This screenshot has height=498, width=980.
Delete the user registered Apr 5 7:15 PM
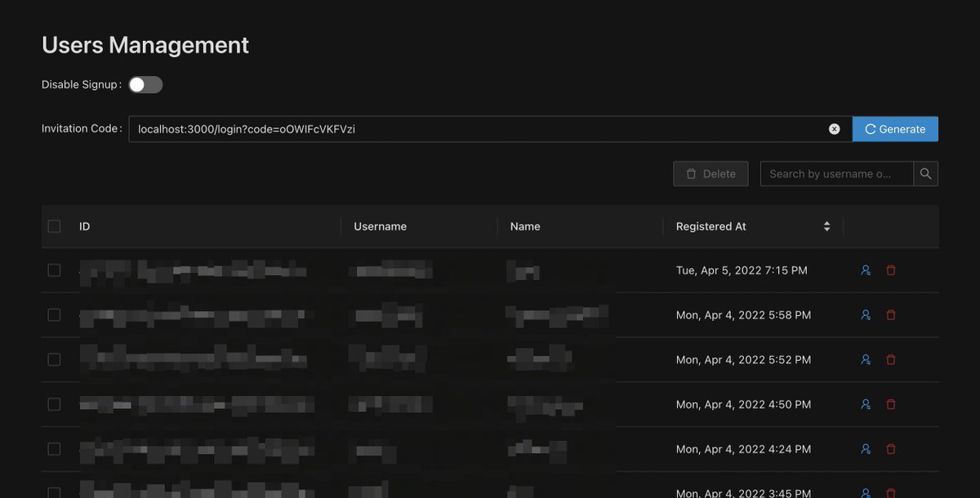pyautogui.click(x=891, y=270)
